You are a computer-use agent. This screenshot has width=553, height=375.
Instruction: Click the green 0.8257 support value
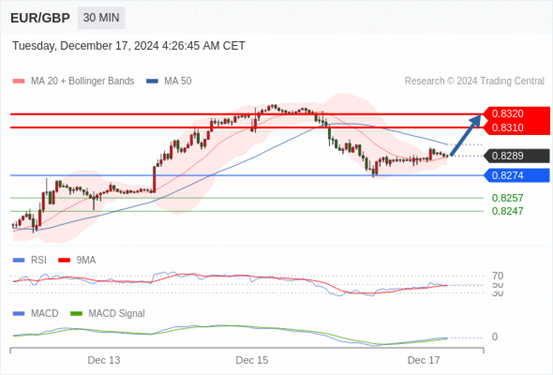508,198
